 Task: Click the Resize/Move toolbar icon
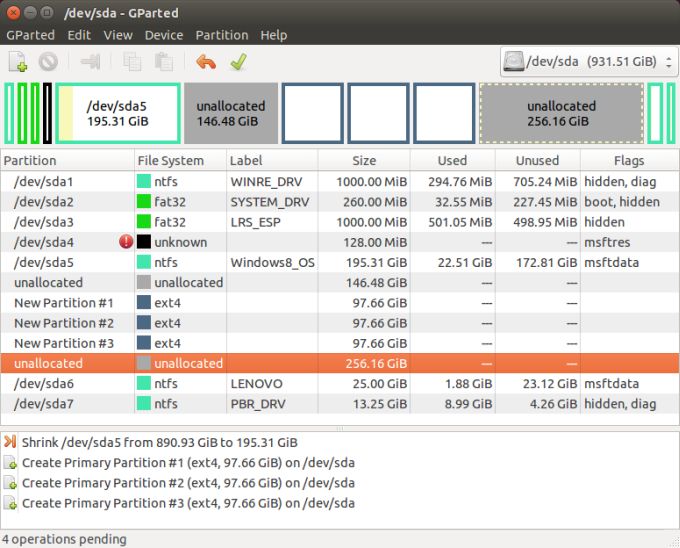pos(91,62)
